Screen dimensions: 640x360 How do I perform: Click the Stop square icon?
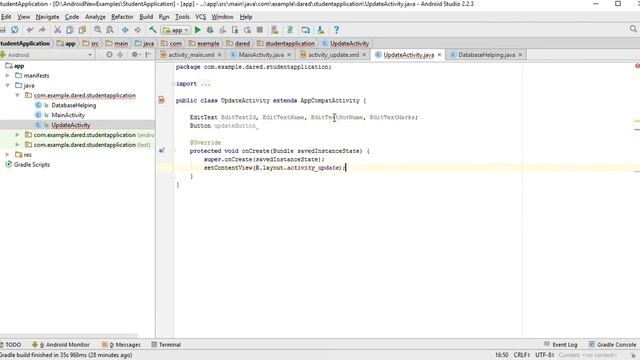260,30
